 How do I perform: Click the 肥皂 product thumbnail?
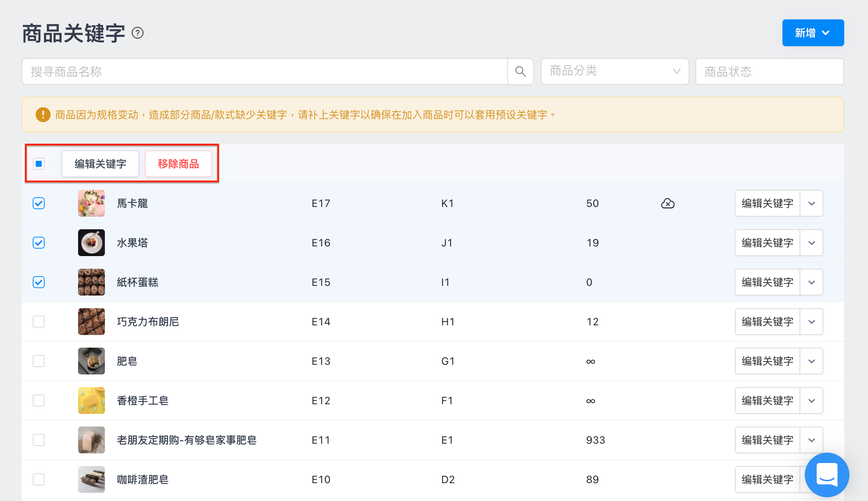(91, 361)
